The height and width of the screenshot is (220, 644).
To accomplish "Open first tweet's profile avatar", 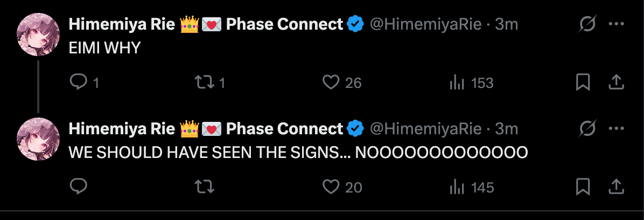I will pyautogui.click(x=38, y=34).
